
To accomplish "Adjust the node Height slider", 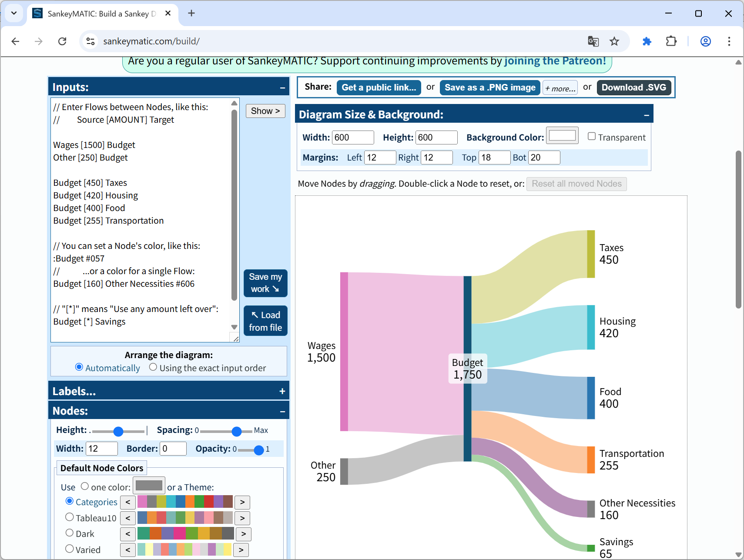I will pos(118,431).
